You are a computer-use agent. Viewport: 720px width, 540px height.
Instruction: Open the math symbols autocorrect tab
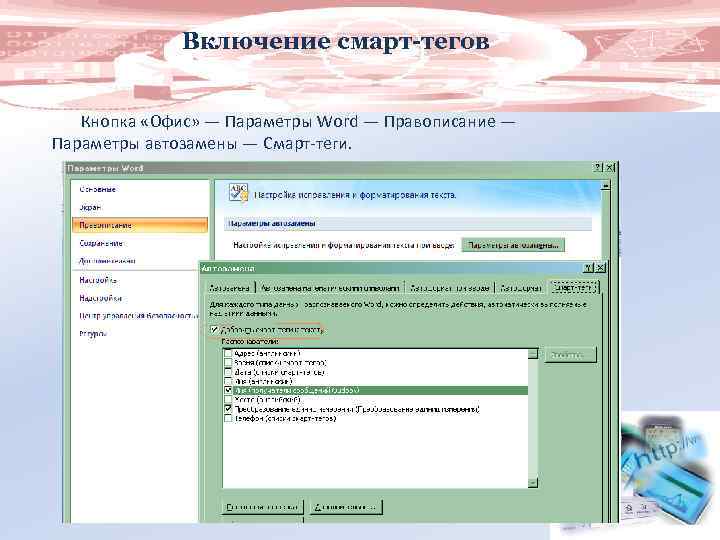tap(330, 288)
